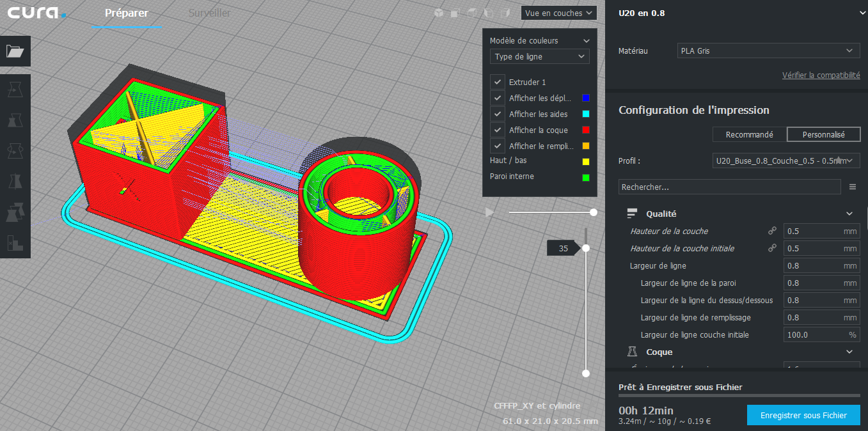868x431 pixels.
Task: Click the Enregistrer sous Fichier button
Action: (803, 415)
